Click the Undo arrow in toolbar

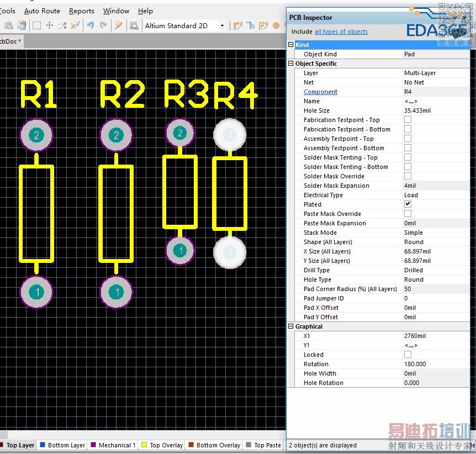pyautogui.click(x=91, y=25)
